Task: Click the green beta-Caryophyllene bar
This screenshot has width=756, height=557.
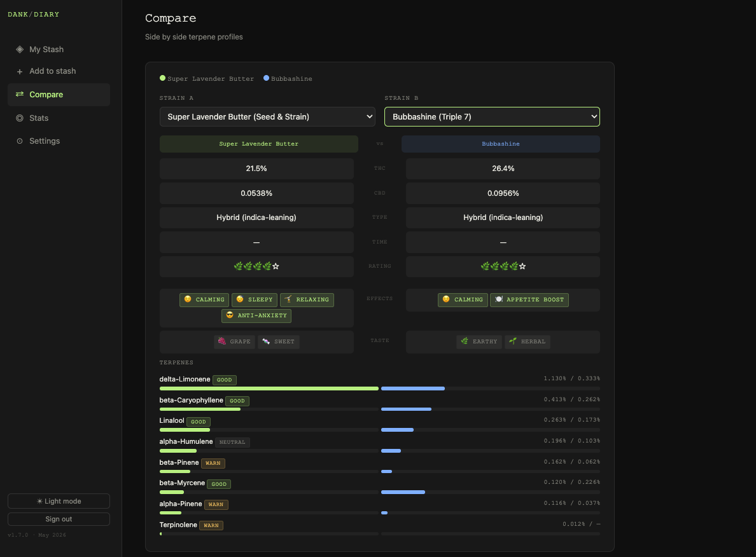Action: click(x=200, y=409)
